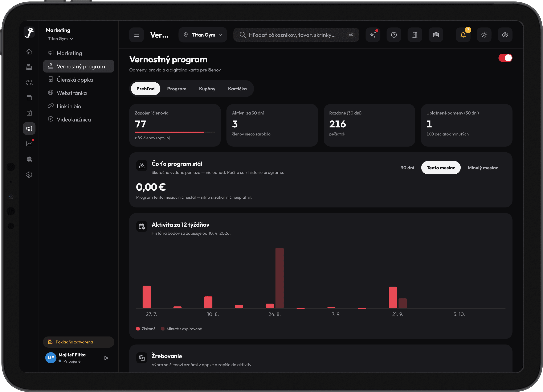
Task: Open Videoknižnica in the sidebar
Action: (78, 119)
